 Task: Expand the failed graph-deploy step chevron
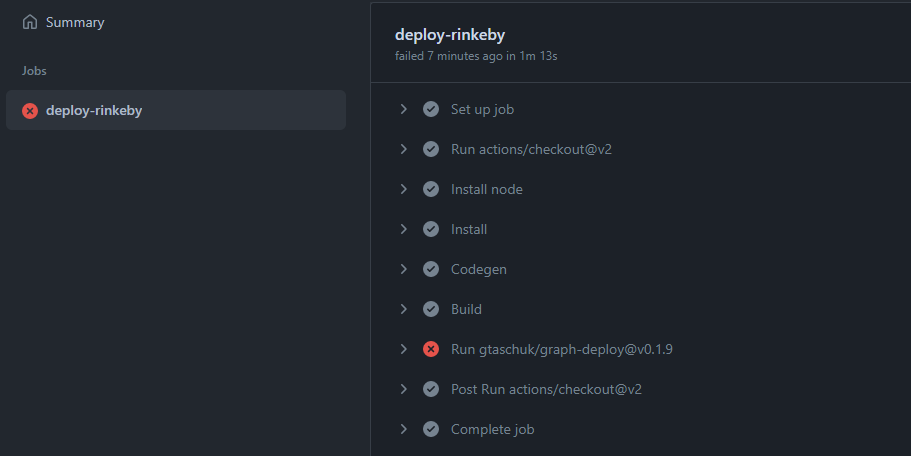(404, 349)
